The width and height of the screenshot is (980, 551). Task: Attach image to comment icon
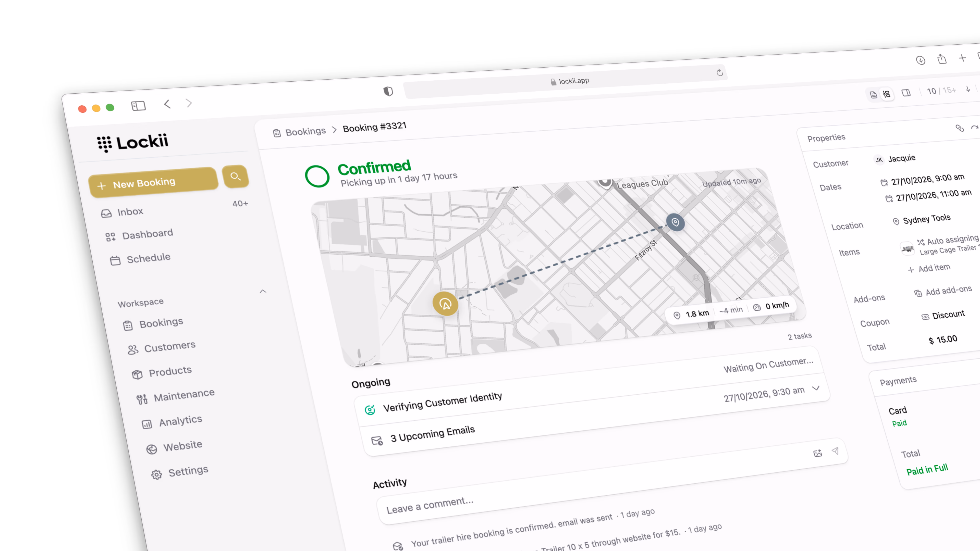[x=818, y=453]
